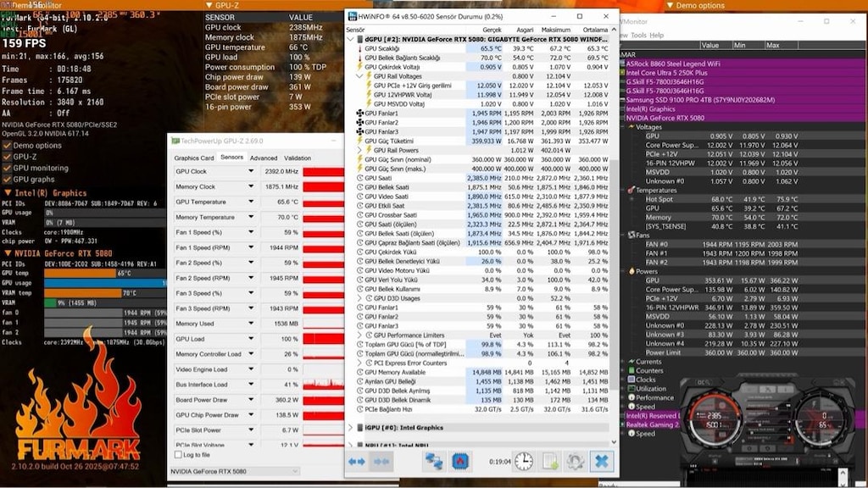Image resolution: width=868 pixels, height=488 pixels.
Task: Toggle FurMark GPU-Z checkbox
Action: [7, 157]
